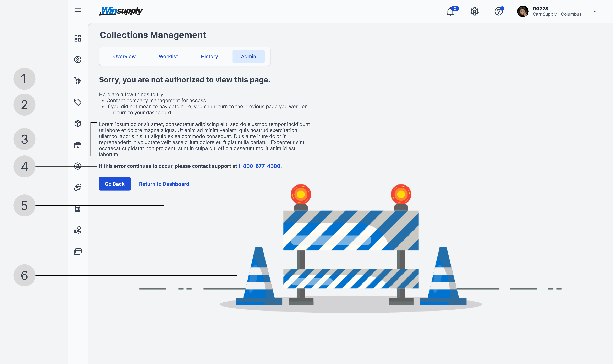Click the notifications bell icon

[x=450, y=12]
